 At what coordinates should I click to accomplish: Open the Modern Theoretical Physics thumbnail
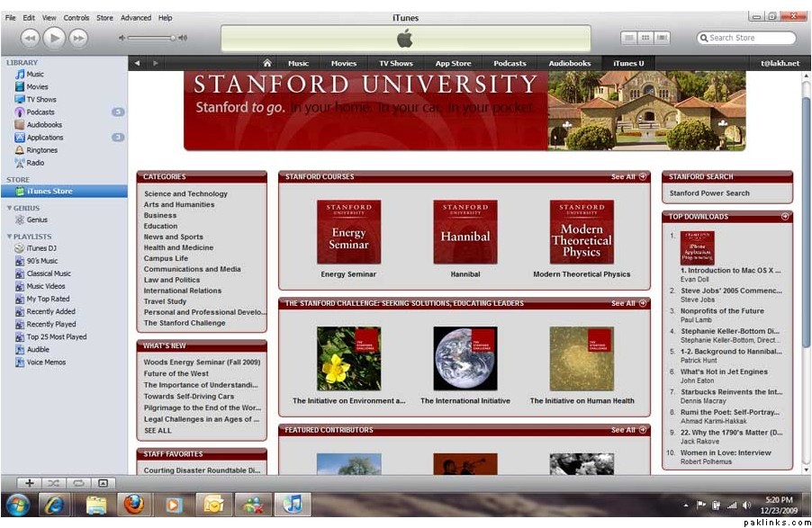click(582, 232)
